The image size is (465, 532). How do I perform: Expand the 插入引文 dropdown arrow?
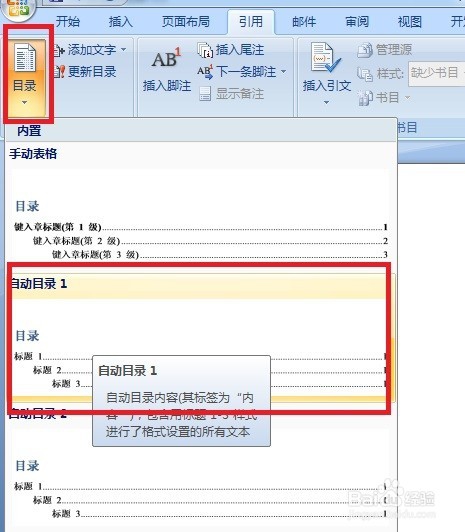(x=326, y=102)
